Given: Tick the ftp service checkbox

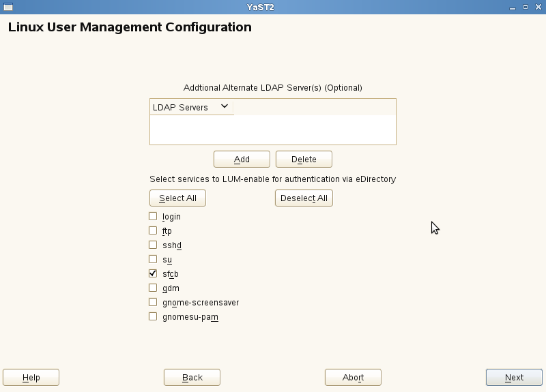Looking at the screenshot, I should [x=153, y=230].
